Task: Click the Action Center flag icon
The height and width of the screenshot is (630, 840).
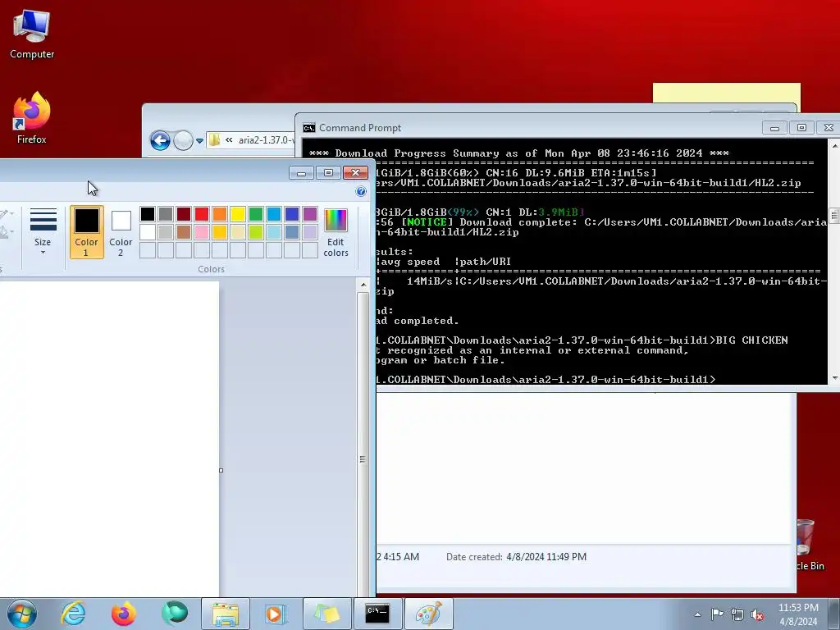Action: pos(717,614)
